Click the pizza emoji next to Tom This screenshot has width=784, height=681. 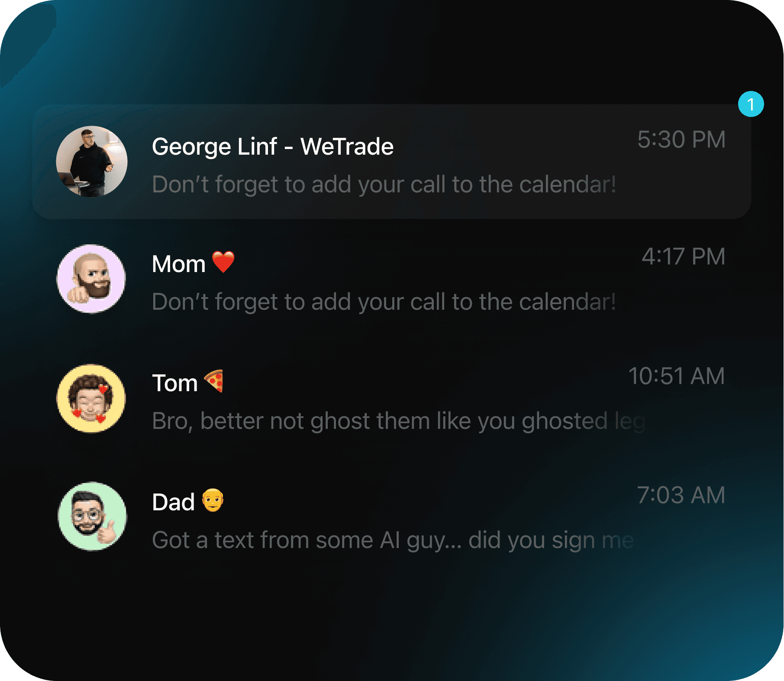(214, 381)
